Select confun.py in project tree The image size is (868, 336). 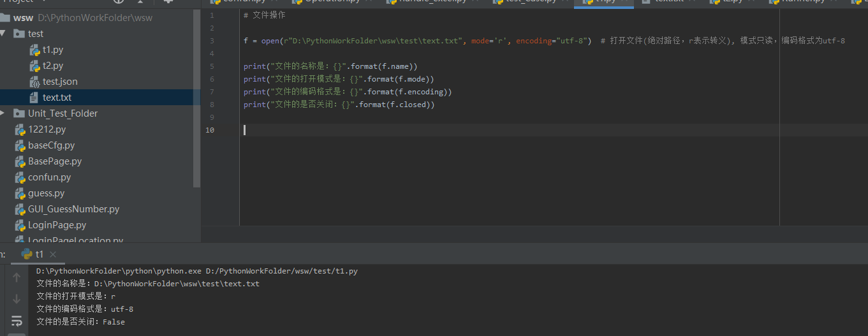point(50,177)
